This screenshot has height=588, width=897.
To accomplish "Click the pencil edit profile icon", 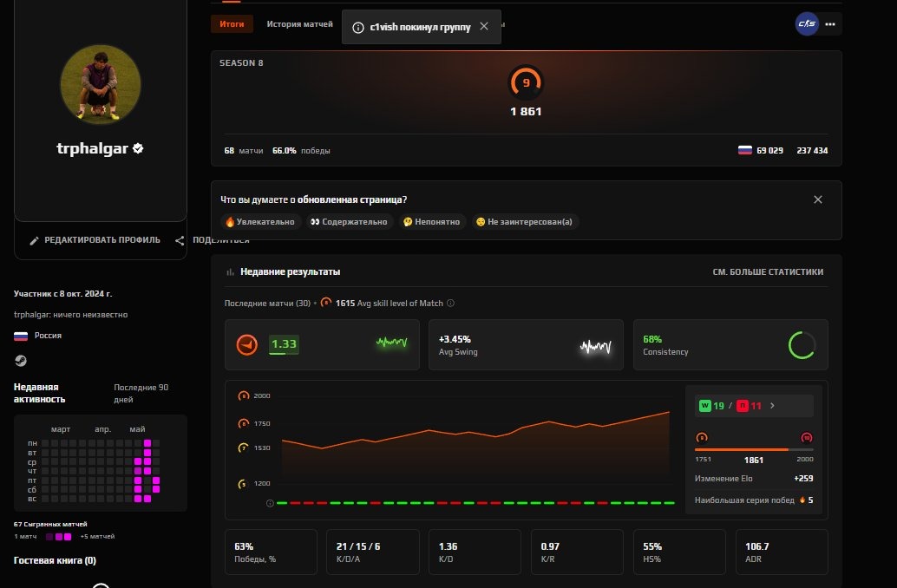I will click(34, 241).
